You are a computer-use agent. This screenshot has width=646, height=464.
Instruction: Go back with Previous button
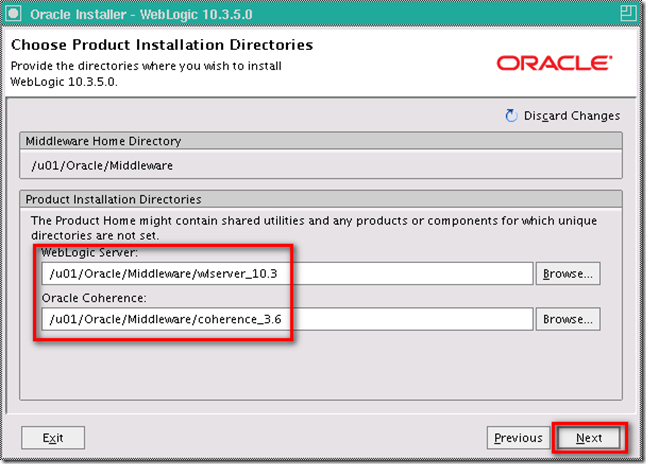coord(518,438)
